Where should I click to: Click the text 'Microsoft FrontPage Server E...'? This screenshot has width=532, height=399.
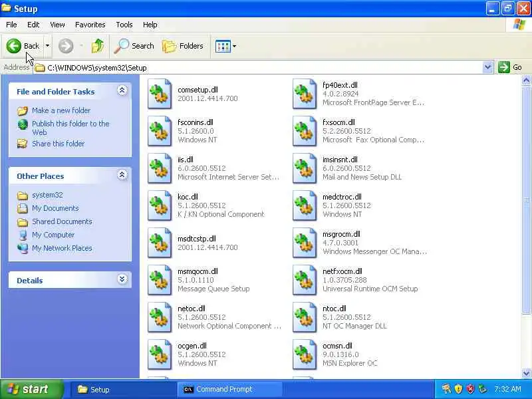click(373, 102)
